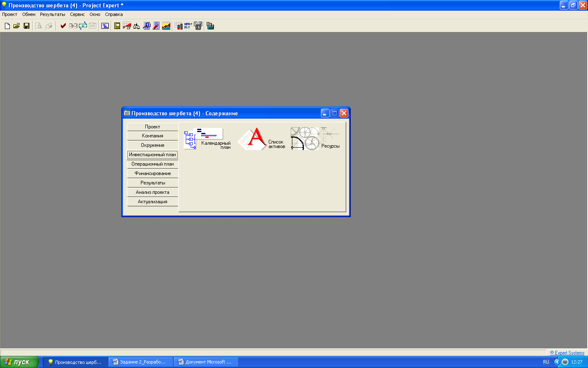Click the пуск Start button
Image resolution: width=588 pixels, height=368 pixels.
(19, 362)
